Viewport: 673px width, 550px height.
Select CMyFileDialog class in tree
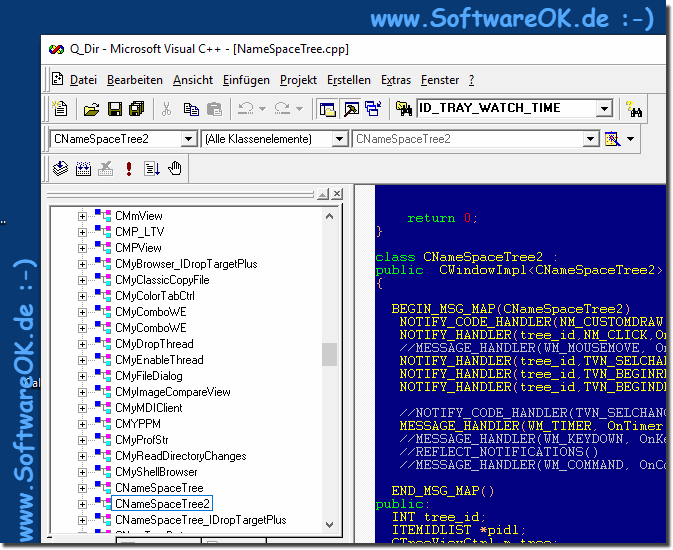tap(149, 376)
